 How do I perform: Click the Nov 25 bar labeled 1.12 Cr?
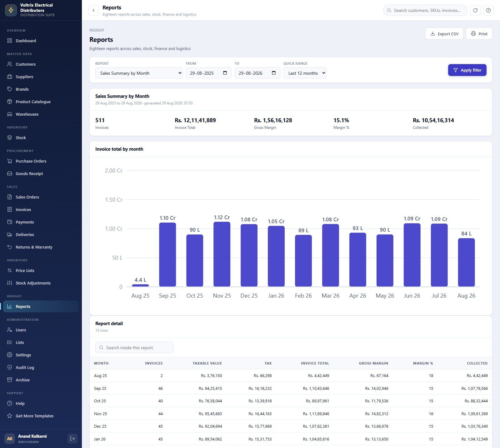tap(222, 254)
